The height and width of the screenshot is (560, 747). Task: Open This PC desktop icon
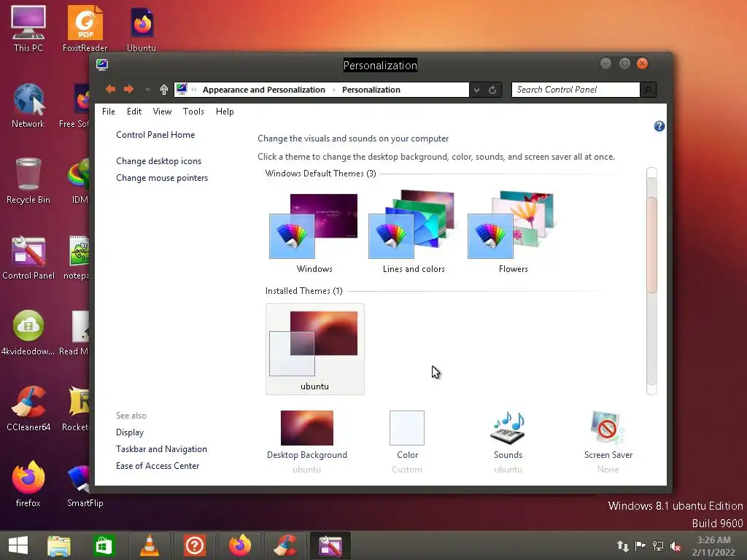point(28,28)
